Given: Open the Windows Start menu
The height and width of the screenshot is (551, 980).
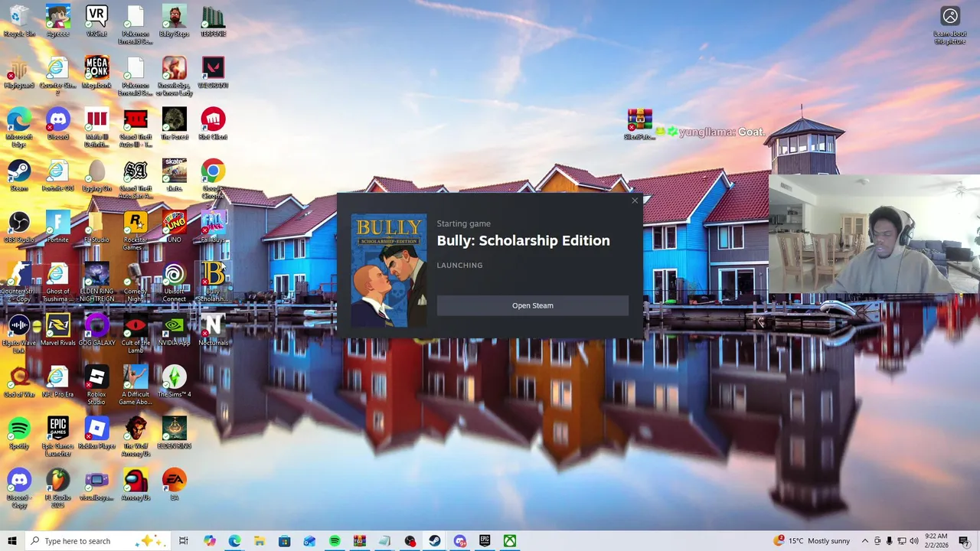Looking at the screenshot, I should pyautogui.click(x=12, y=541).
